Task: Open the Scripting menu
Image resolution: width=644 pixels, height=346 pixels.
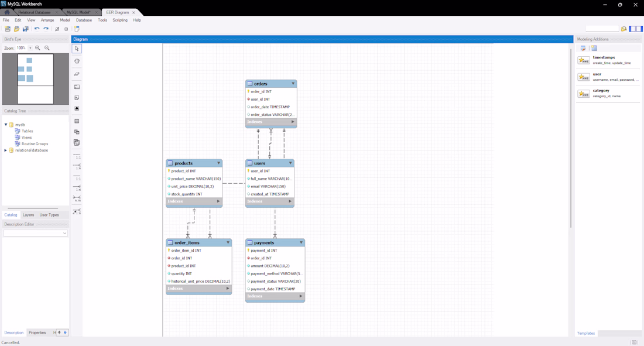Action: point(120,20)
